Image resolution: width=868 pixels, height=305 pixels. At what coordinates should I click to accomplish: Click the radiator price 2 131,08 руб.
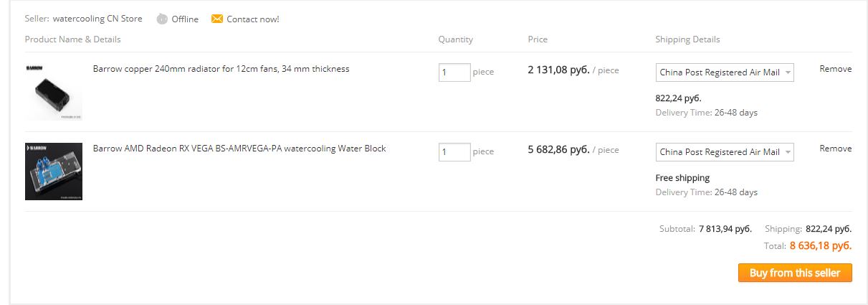click(558, 70)
